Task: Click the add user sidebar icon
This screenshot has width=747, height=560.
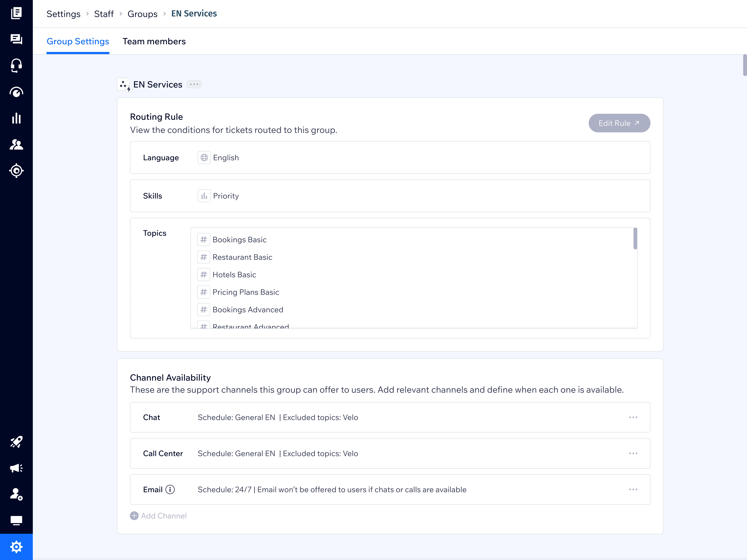Action: point(16,494)
